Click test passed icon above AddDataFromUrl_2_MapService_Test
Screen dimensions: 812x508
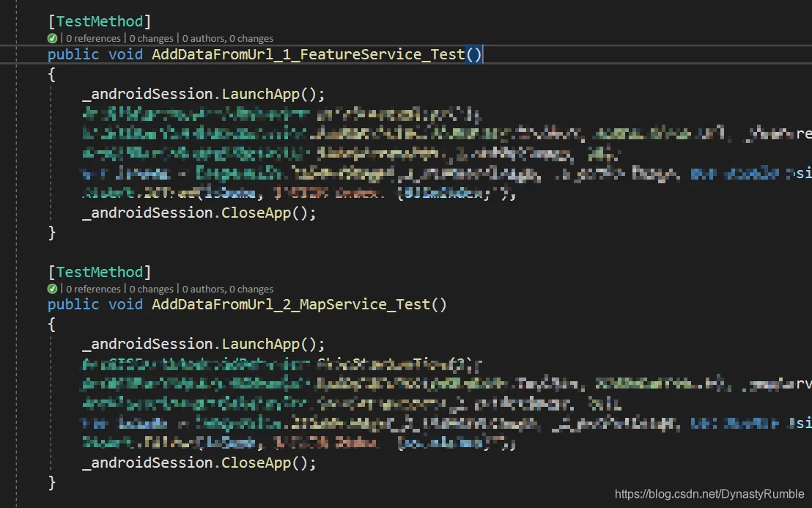click(x=52, y=289)
